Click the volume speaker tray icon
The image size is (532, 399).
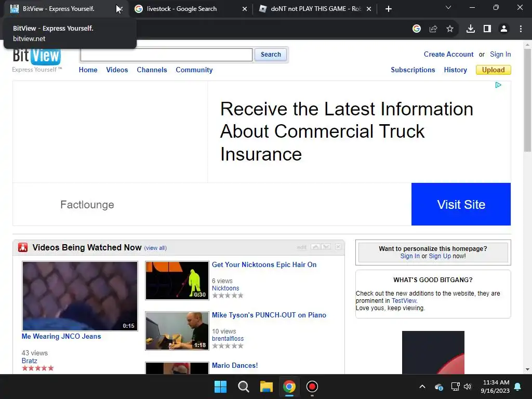tap(468, 387)
